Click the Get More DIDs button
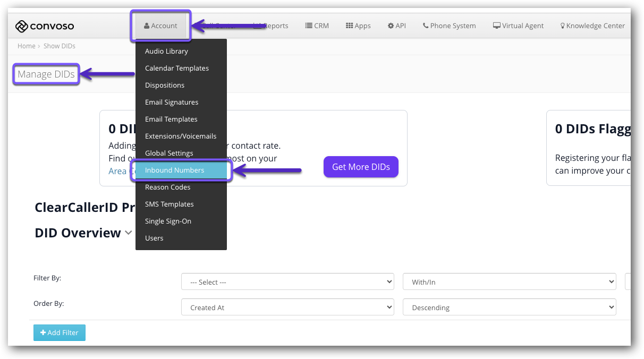 [x=361, y=167]
